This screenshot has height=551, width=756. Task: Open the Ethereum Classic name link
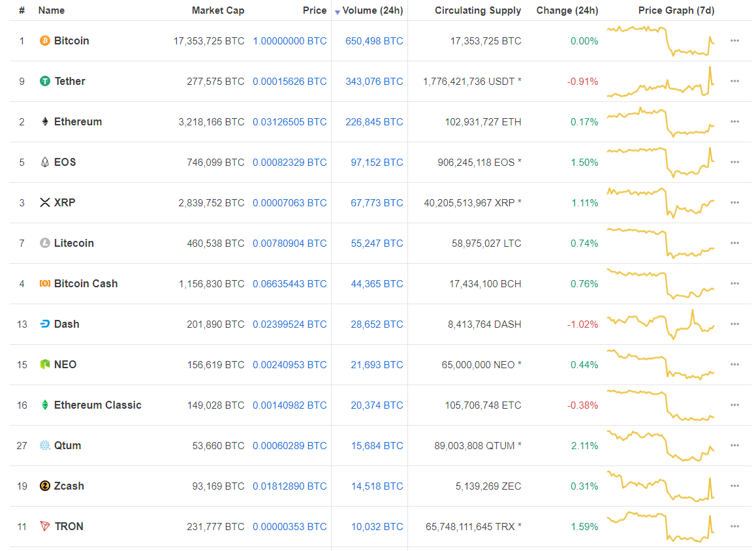[x=97, y=405]
